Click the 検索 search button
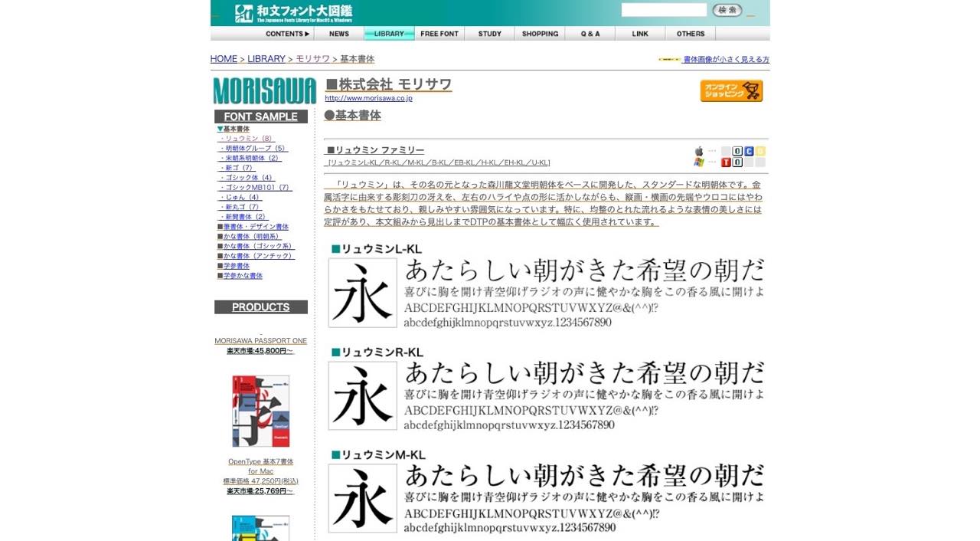This screenshot has height=541, width=980. coord(727,10)
